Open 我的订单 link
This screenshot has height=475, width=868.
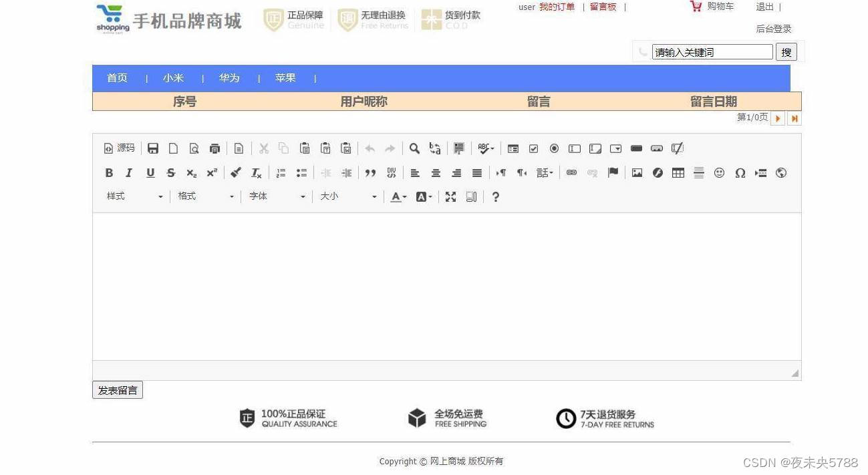point(557,7)
